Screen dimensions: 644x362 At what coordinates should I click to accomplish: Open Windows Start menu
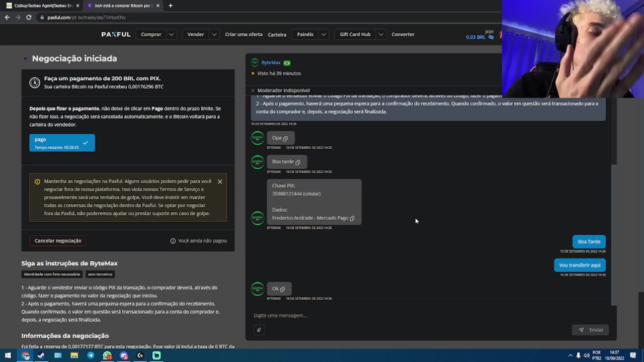pos(8,355)
